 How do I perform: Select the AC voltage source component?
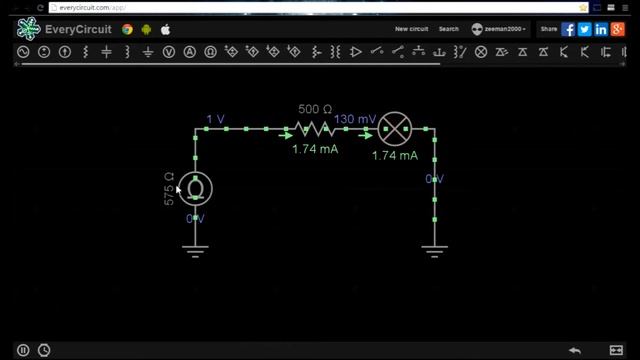pos(23,52)
